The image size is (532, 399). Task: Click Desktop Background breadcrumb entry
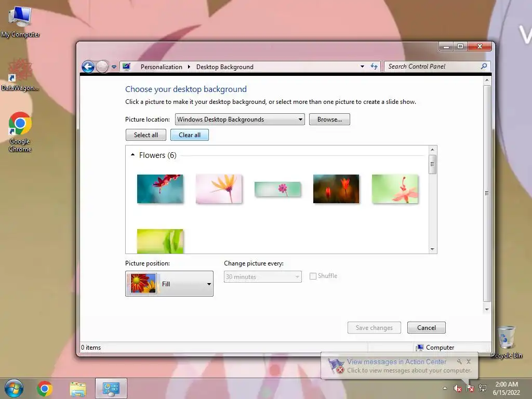(x=224, y=67)
